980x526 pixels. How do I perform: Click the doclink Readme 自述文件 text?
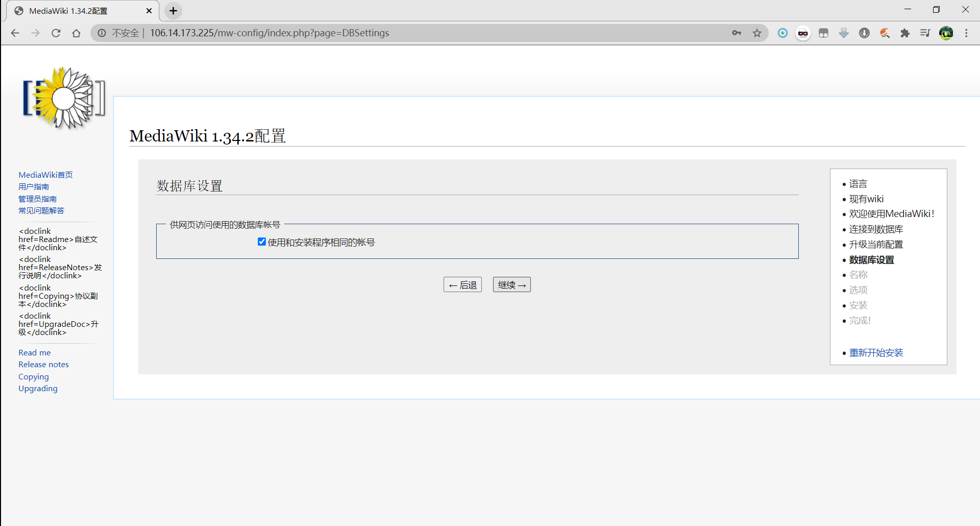pyautogui.click(x=58, y=240)
